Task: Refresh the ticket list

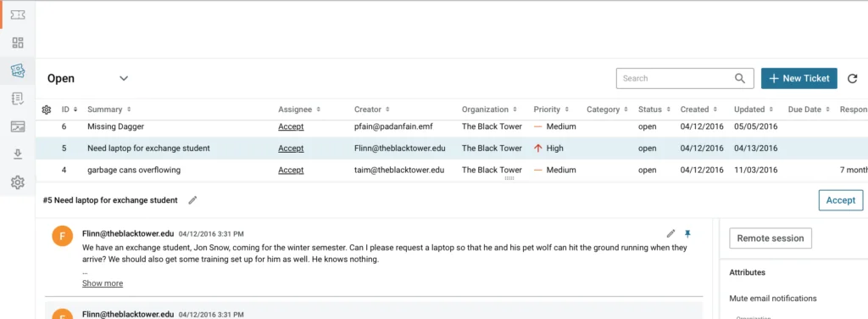Action: (x=853, y=79)
